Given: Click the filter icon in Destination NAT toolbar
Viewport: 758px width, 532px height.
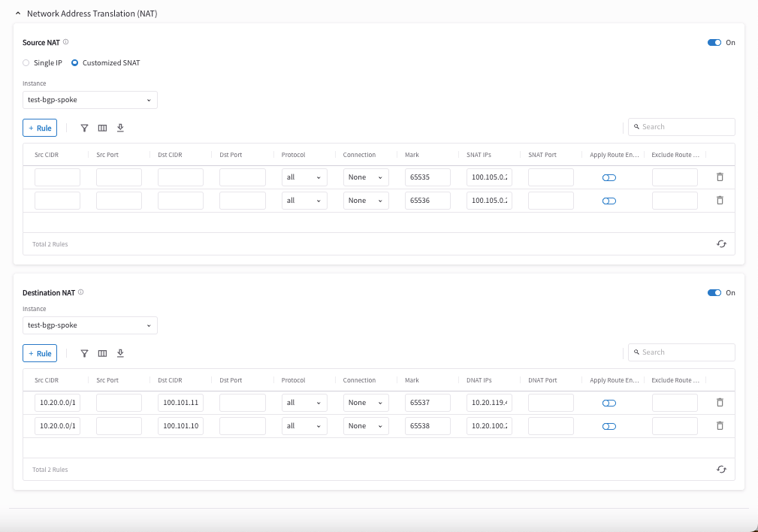Looking at the screenshot, I should (x=84, y=353).
